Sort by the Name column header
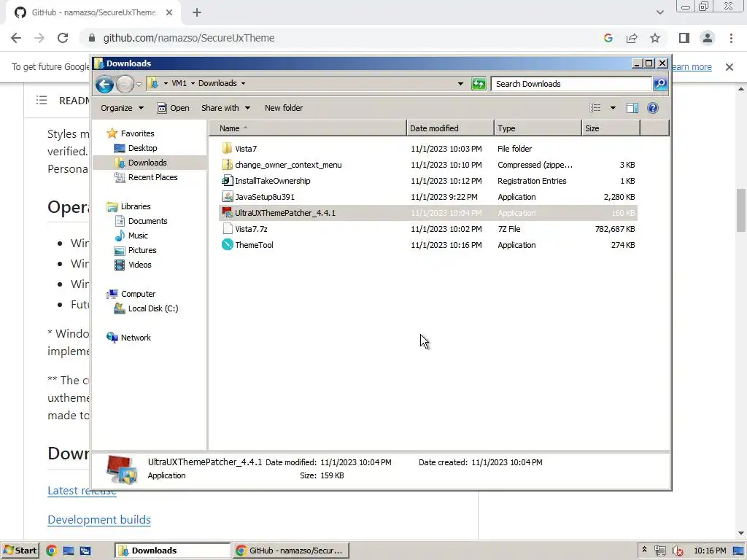 309,128
